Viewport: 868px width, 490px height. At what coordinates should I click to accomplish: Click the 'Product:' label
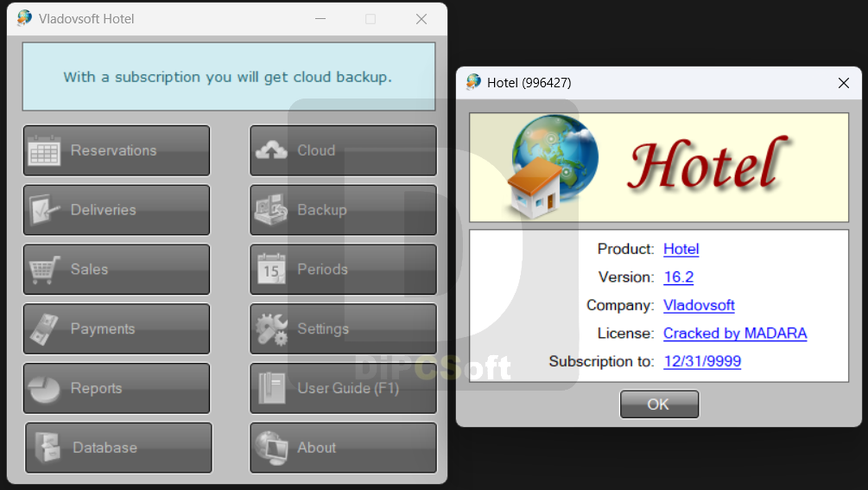click(625, 249)
